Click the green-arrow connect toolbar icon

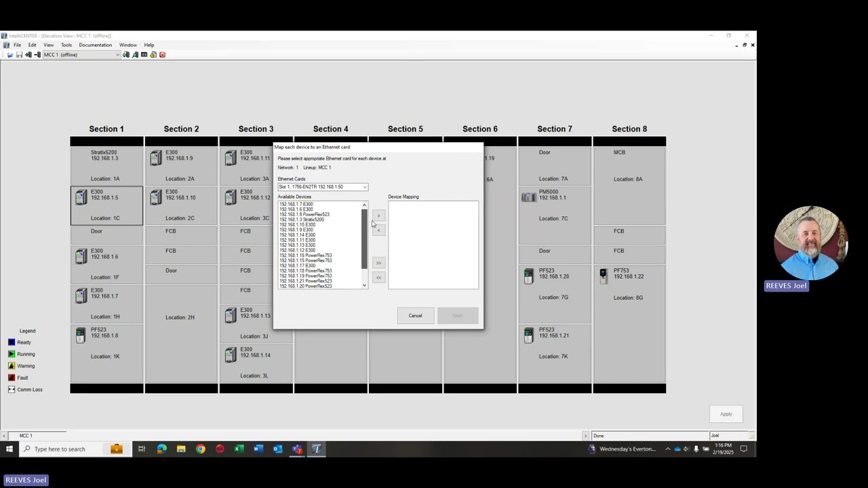coord(28,55)
